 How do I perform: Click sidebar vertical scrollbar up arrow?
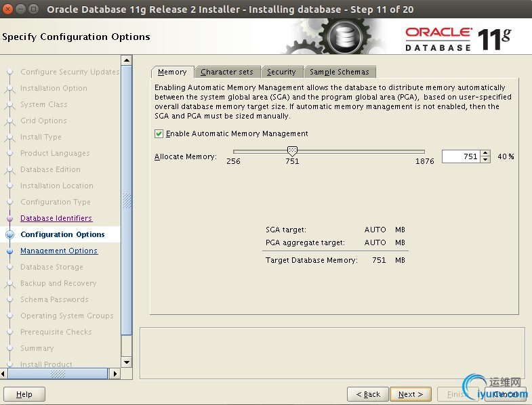(127, 60)
